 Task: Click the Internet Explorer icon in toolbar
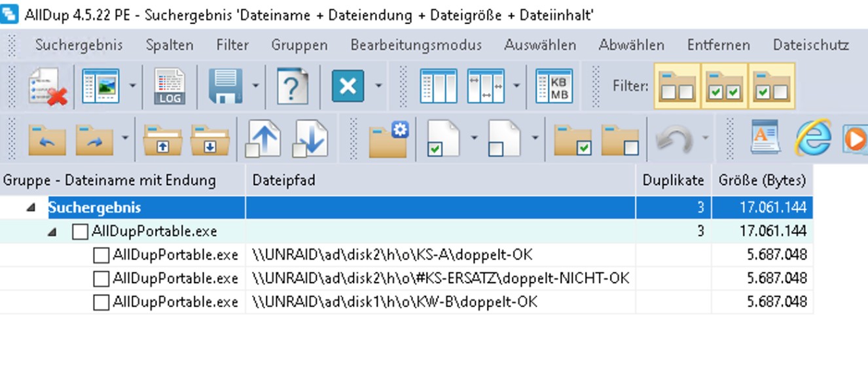pos(812,139)
